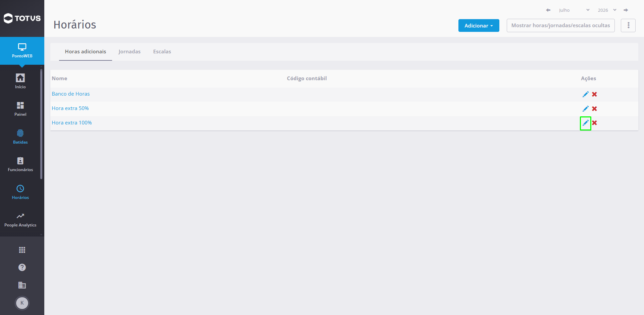Go to previous month arrow

(548, 10)
